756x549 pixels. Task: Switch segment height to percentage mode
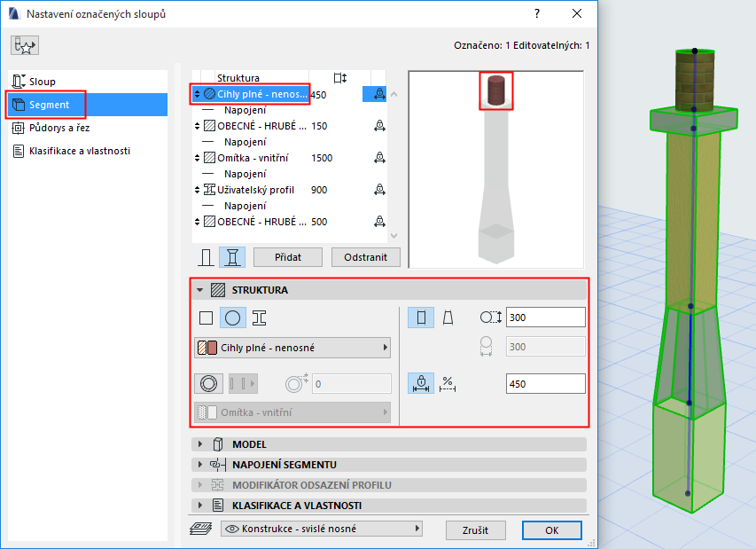pos(448,383)
